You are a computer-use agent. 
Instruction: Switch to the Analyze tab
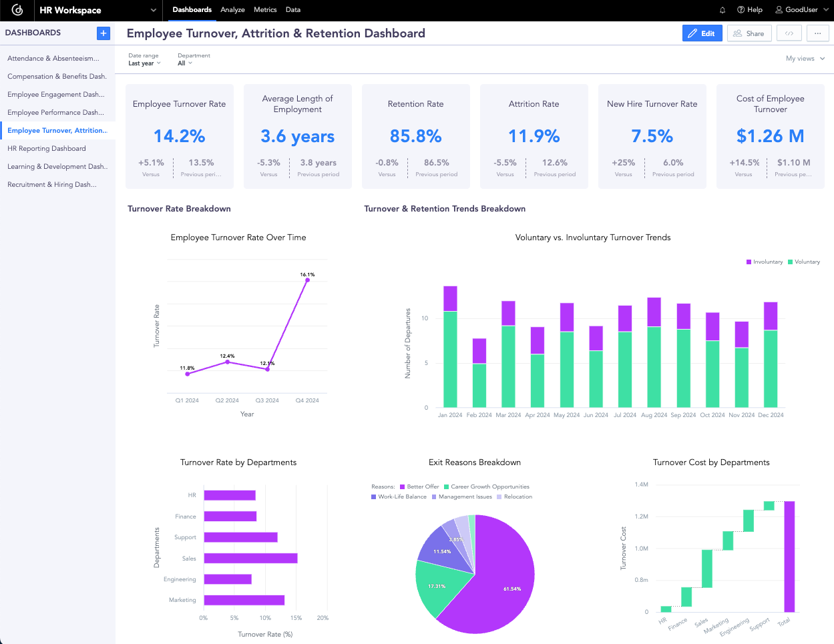232,10
